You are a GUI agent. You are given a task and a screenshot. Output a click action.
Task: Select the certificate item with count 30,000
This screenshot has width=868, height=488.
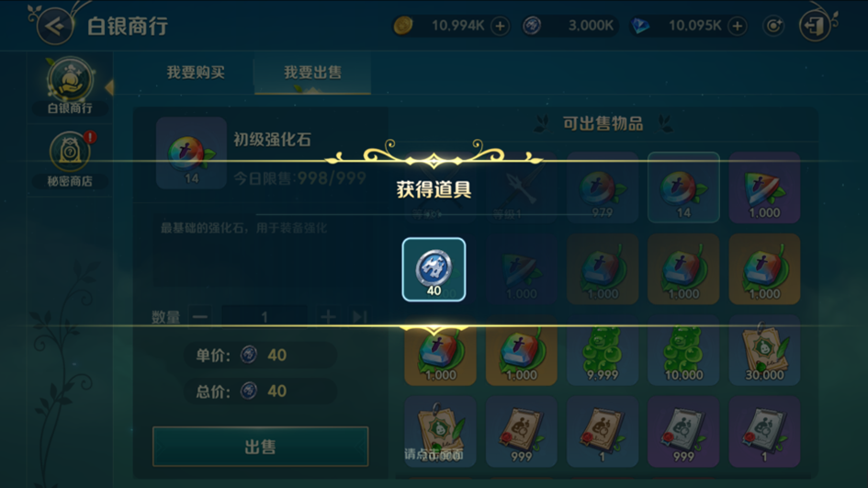(x=764, y=350)
